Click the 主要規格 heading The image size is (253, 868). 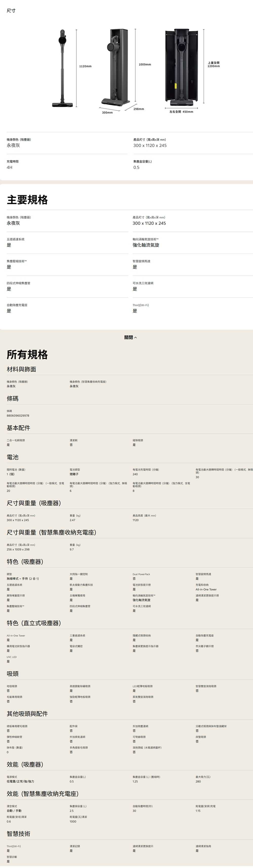tap(27, 200)
